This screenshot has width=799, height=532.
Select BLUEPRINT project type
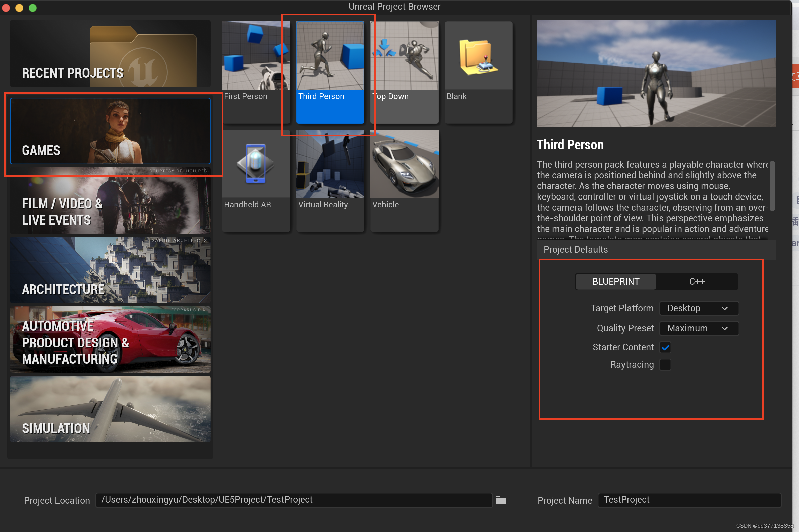click(616, 282)
